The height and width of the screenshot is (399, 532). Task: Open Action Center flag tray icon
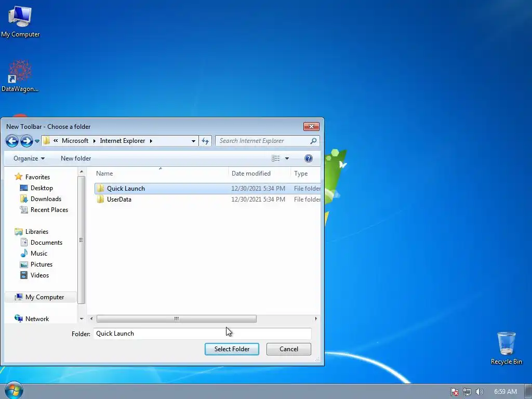[454, 392]
